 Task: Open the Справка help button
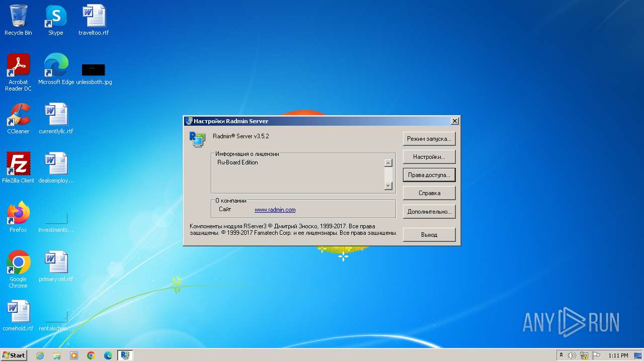point(429,193)
